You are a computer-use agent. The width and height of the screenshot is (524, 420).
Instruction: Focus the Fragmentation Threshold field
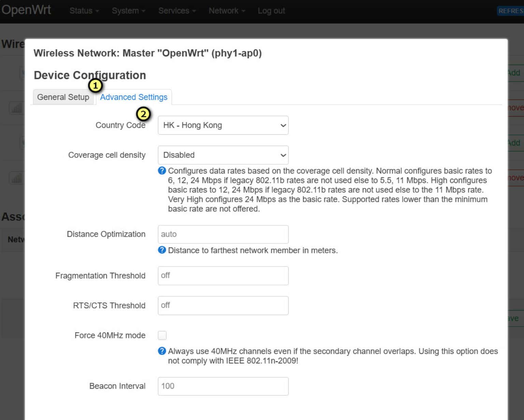pos(223,276)
